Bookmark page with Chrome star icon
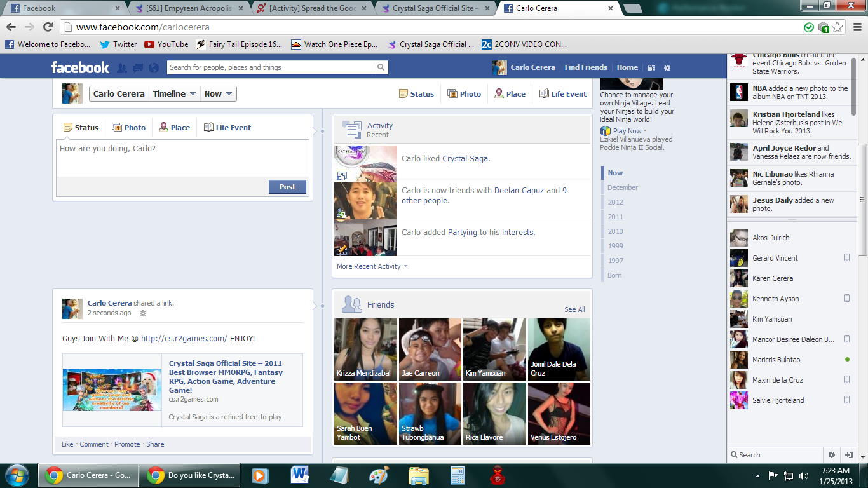The image size is (868, 488). [837, 27]
